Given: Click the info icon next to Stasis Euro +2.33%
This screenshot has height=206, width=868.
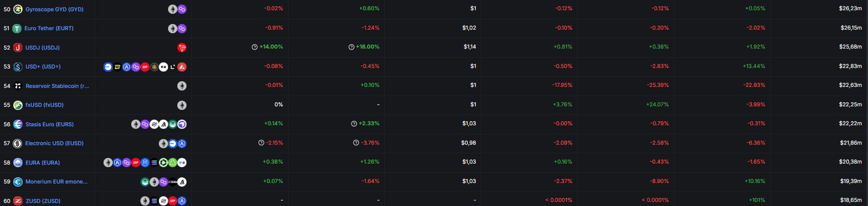Looking at the screenshot, I should pos(354,124).
